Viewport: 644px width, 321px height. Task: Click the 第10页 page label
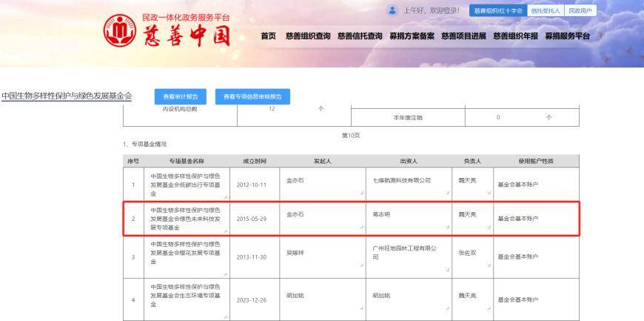(351, 136)
